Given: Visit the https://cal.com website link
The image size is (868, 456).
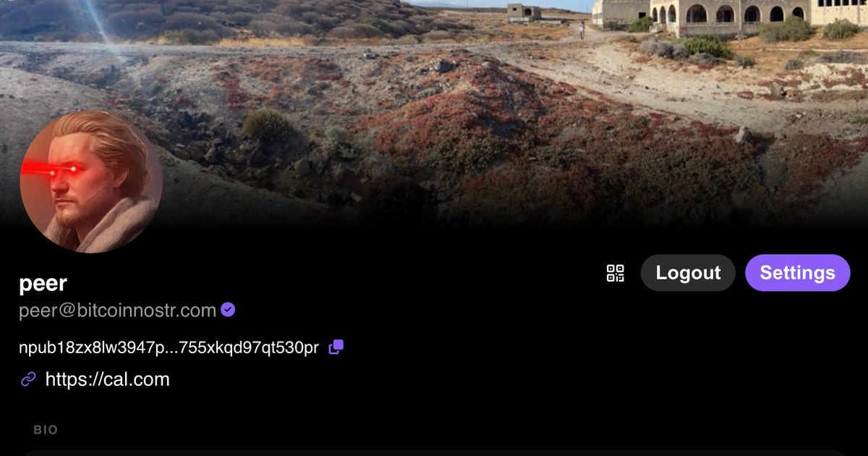Looking at the screenshot, I should coord(107,379).
